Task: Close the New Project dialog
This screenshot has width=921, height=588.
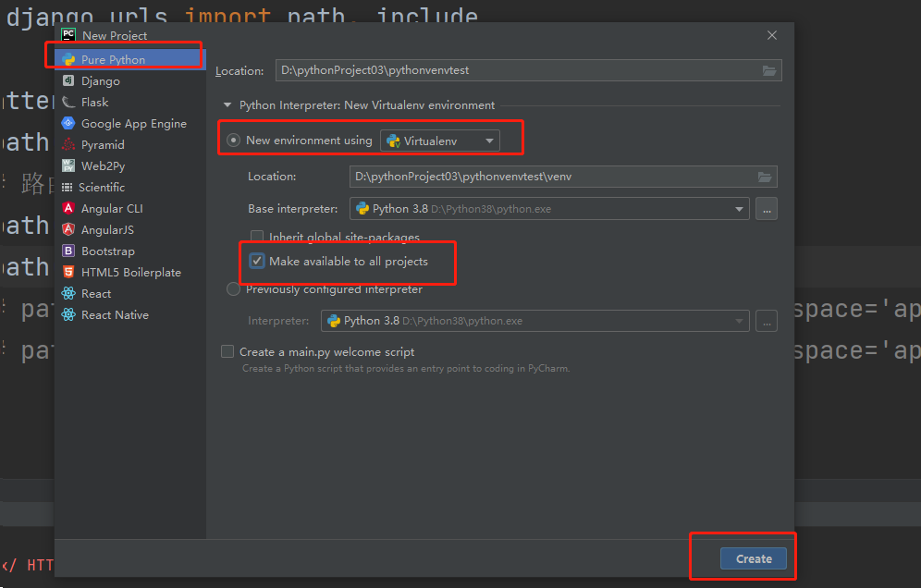Action: (x=772, y=35)
